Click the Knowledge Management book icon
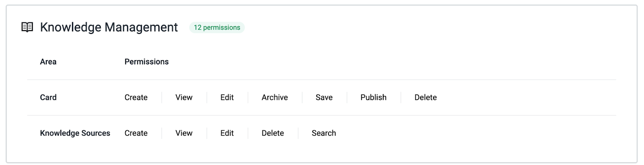 [27, 27]
